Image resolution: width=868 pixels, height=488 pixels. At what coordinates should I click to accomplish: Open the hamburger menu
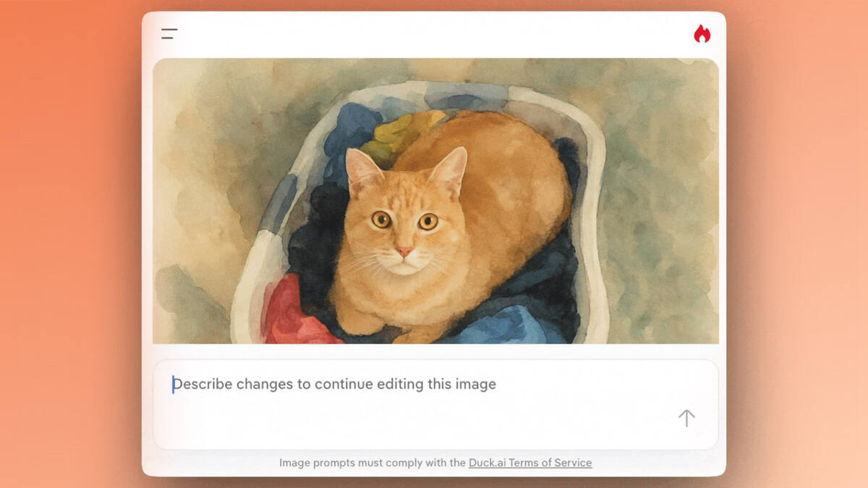point(169,33)
